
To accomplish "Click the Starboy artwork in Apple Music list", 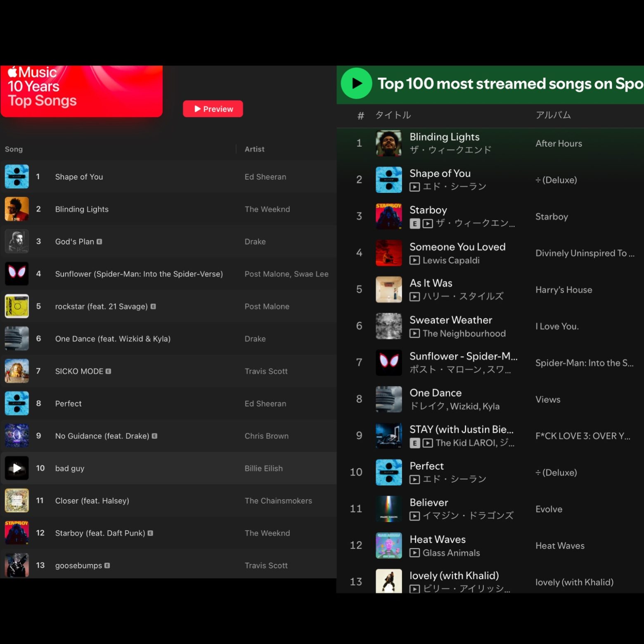I will [17, 533].
